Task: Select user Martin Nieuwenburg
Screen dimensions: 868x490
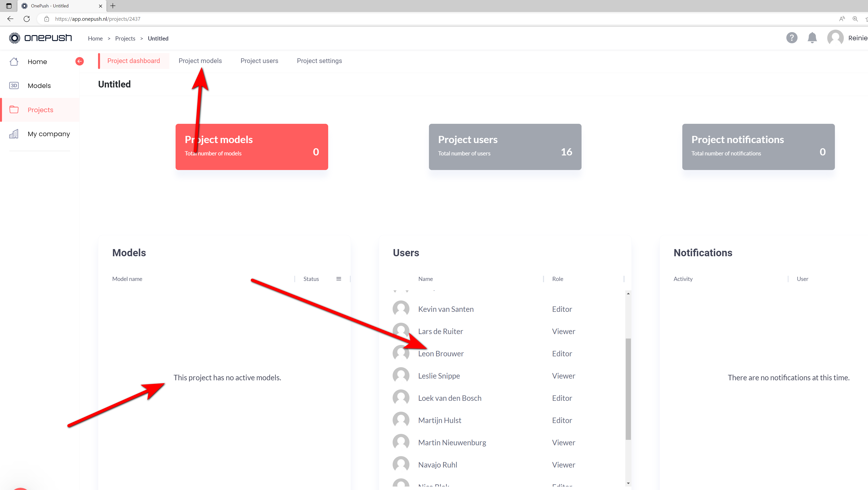Action: (452, 443)
